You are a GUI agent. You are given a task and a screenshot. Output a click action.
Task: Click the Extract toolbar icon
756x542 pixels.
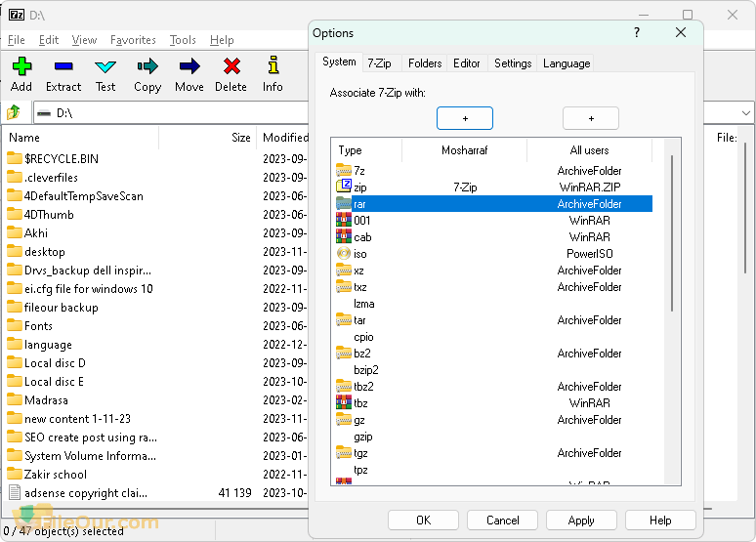pos(63,66)
